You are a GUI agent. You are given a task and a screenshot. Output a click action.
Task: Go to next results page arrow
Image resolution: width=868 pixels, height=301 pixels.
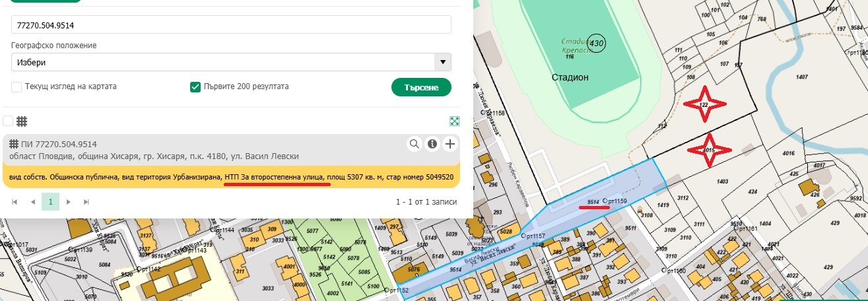69,201
